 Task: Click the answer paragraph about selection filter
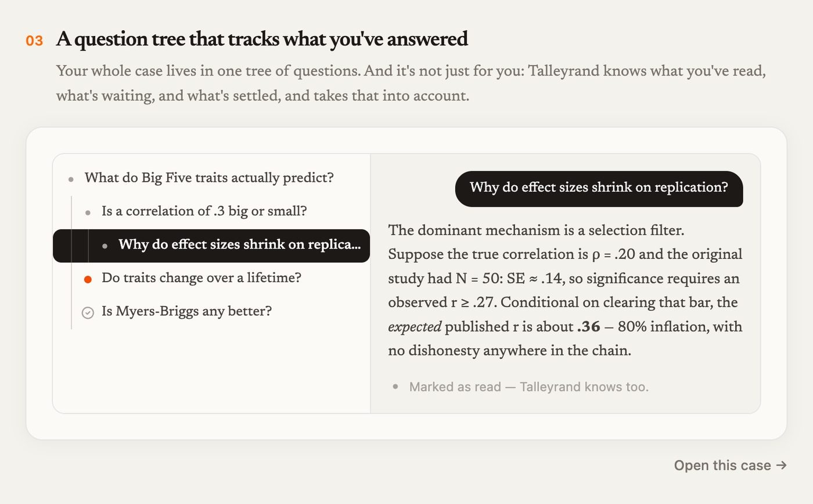tap(565, 290)
